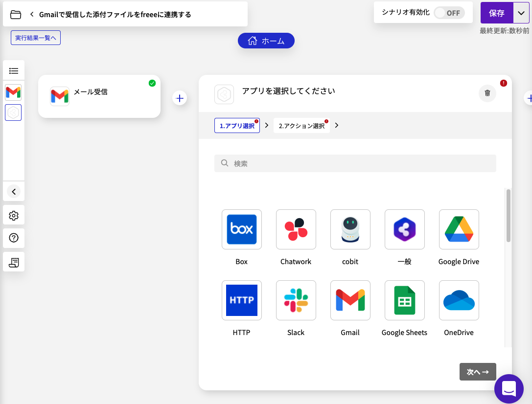Enable the シナリオ有効化 switch
This screenshot has width=532, height=404.
[449, 13]
